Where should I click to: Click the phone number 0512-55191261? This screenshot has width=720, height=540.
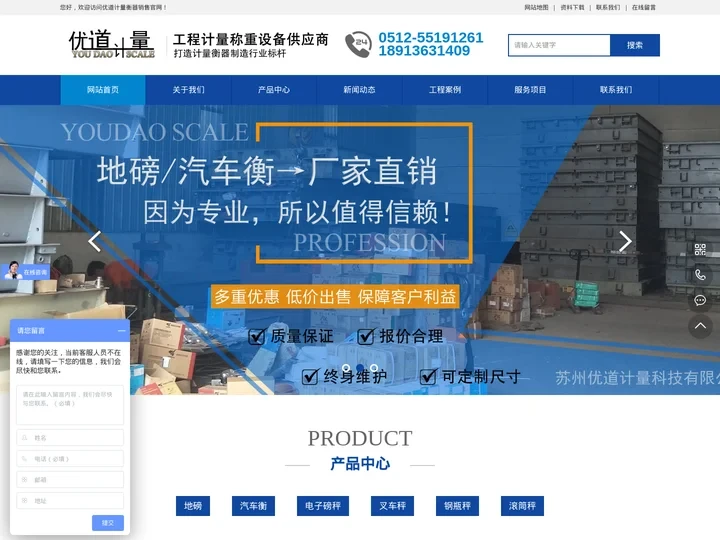click(431, 38)
